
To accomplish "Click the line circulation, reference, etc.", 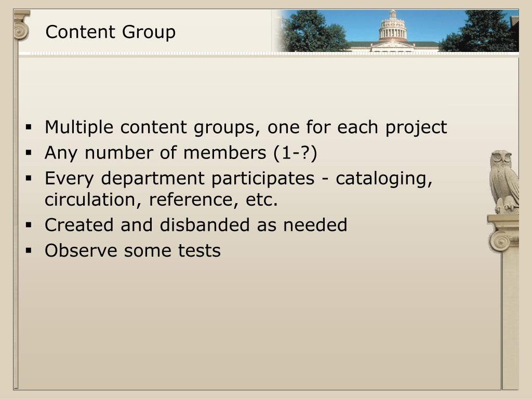I will point(161,199).
